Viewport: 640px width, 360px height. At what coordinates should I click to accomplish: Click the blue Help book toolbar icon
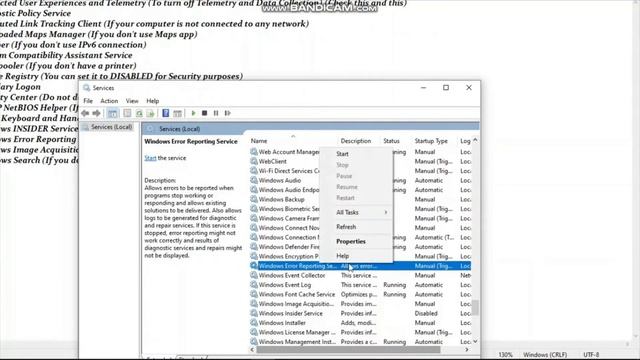click(x=165, y=113)
